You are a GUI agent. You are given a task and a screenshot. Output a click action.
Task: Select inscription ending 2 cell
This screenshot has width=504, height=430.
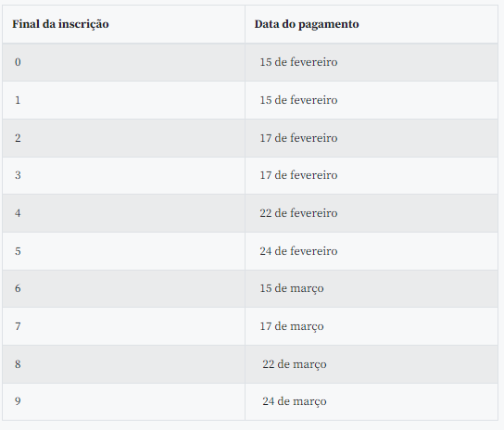pyautogui.click(x=123, y=138)
